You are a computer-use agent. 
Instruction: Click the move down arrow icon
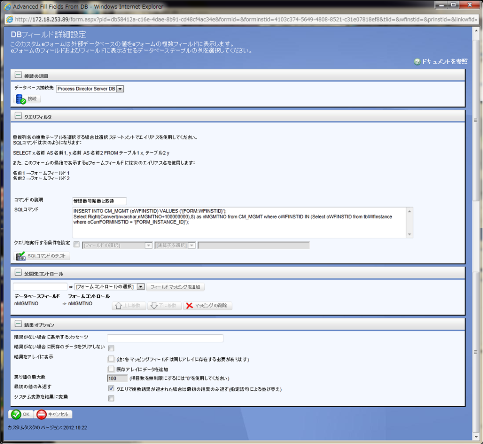tap(154, 306)
